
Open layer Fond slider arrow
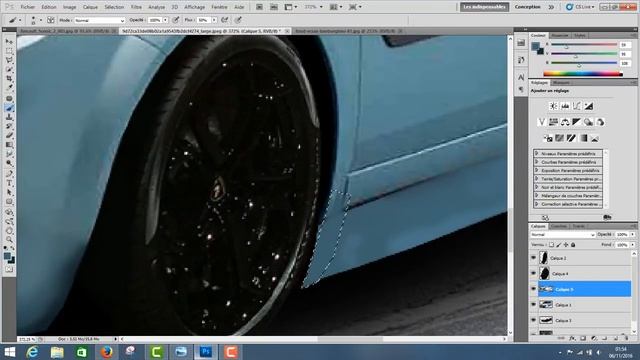click(x=633, y=245)
